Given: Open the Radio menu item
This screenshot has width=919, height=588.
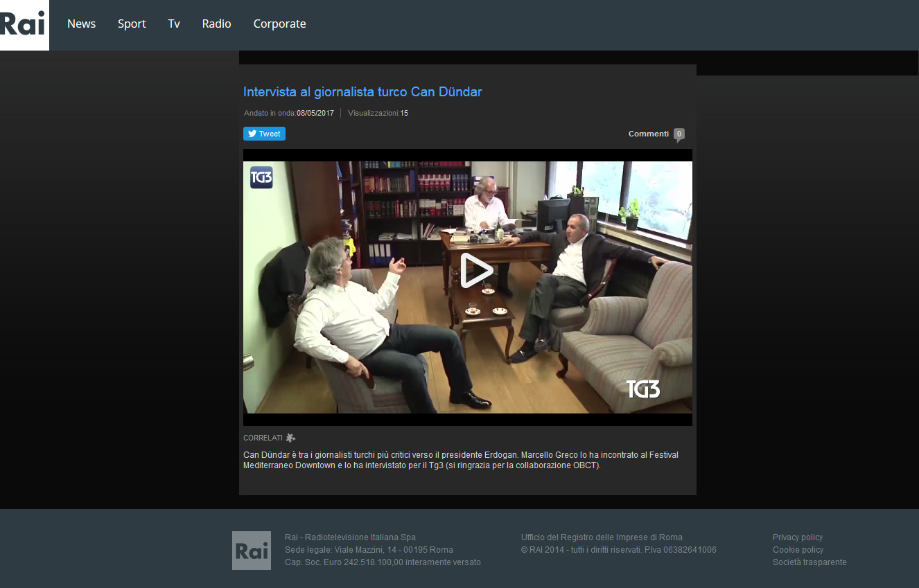Looking at the screenshot, I should [x=216, y=24].
